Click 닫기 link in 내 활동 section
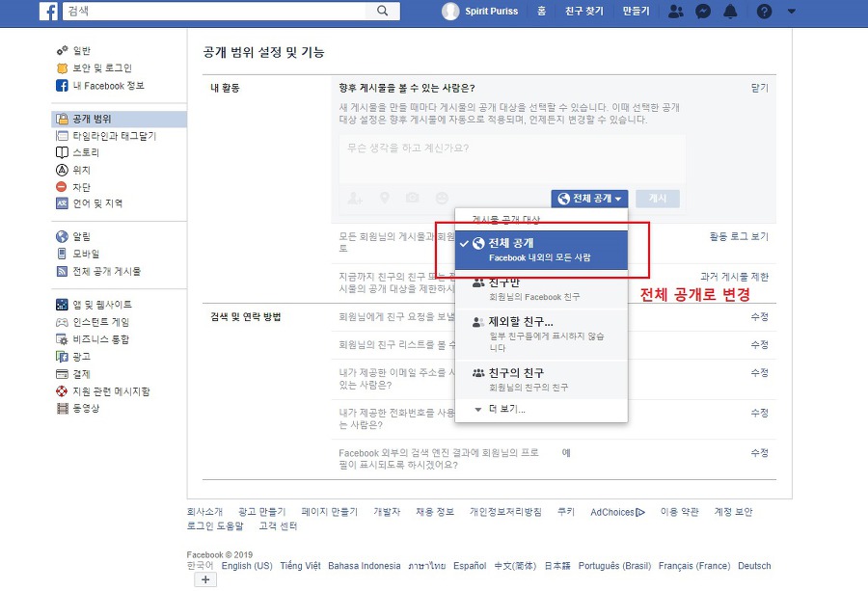The width and height of the screenshot is (868, 591). pos(760,88)
